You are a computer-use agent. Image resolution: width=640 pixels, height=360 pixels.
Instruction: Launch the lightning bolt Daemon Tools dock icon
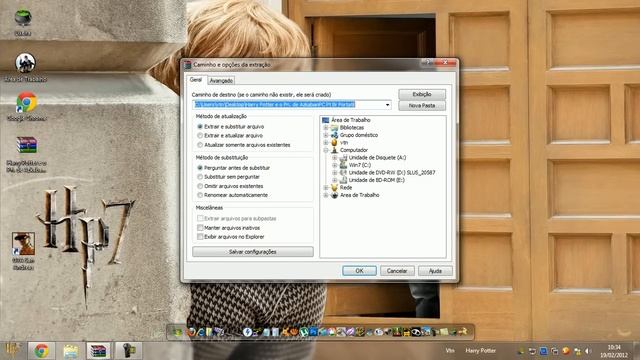(x=247, y=332)
